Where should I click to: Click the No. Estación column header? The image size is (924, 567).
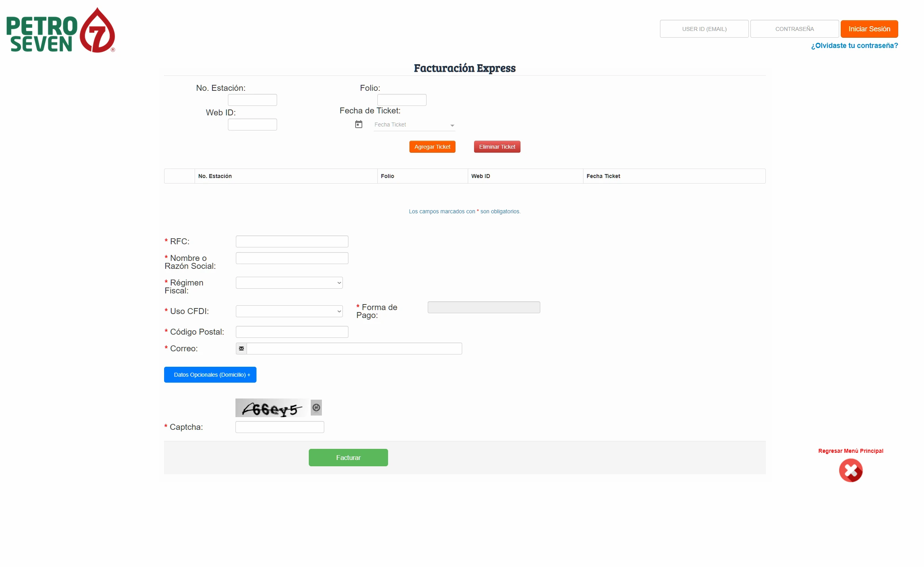tap(286, 176)
